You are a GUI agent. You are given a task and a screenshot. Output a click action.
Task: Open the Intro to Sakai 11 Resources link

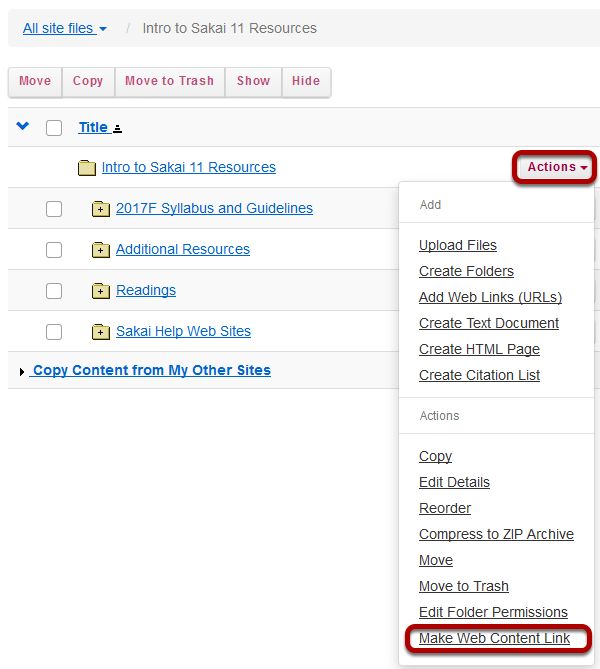coord(189,167)
